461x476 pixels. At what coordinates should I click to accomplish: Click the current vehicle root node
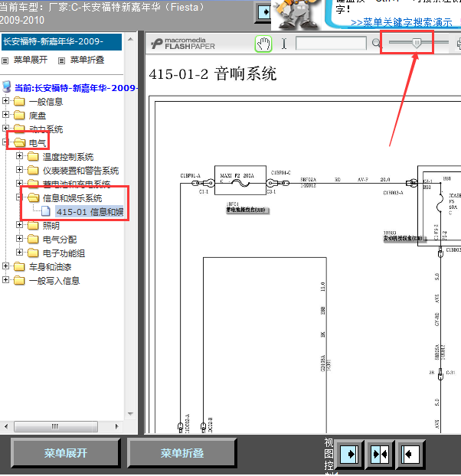[x=76, y=88]
